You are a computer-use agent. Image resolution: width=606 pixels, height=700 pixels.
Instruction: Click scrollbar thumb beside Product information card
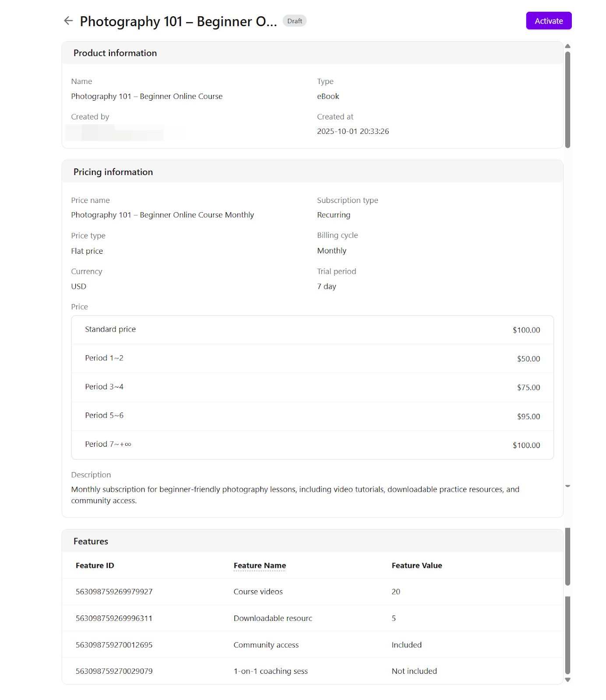(x=567, y=100)
